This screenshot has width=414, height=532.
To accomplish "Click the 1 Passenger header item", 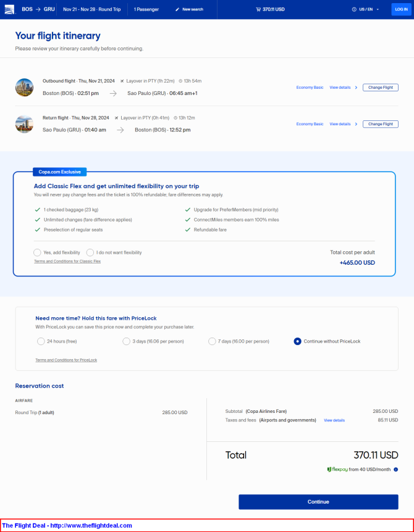I will pyautogui.click(x=146, y=9).
